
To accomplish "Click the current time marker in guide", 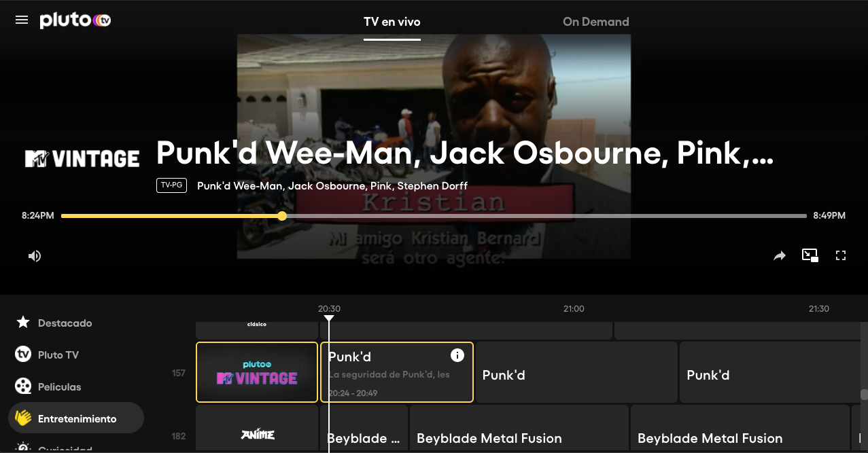I will click(x=329, y=319).
